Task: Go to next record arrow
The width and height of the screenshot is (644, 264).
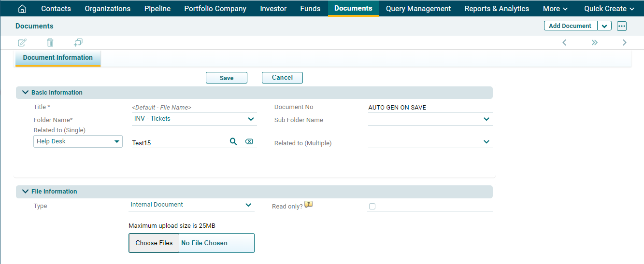Action: click(x=624, y=42)
